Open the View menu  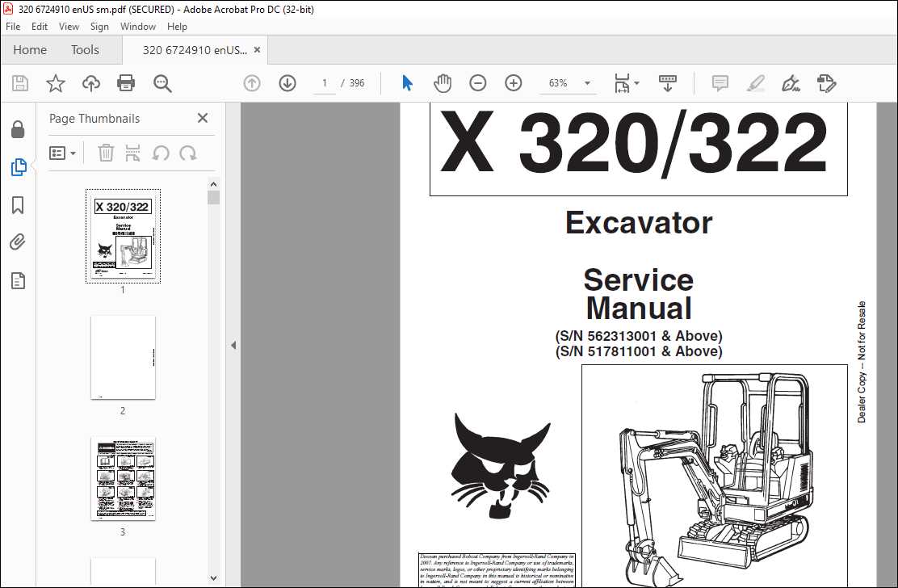tap(69, 27)
